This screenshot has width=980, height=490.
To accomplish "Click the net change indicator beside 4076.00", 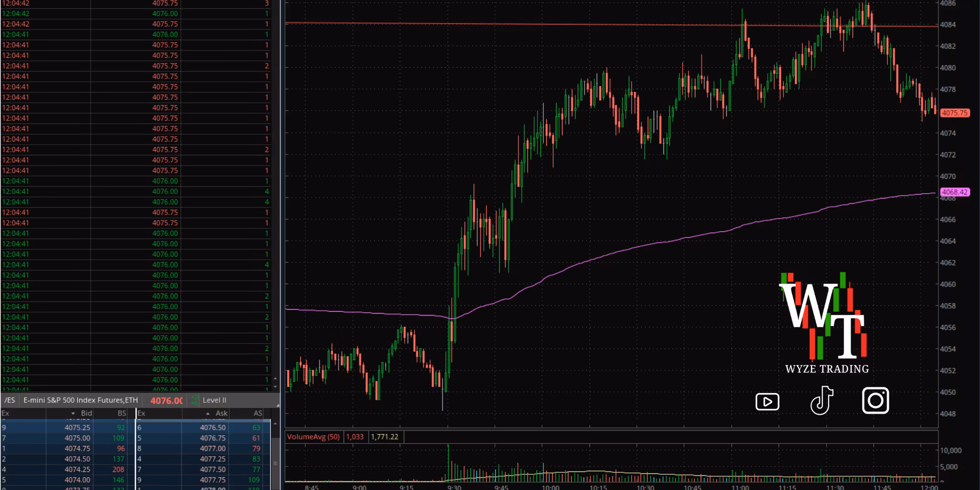I will pyautogui.click(x=195, y=400).
